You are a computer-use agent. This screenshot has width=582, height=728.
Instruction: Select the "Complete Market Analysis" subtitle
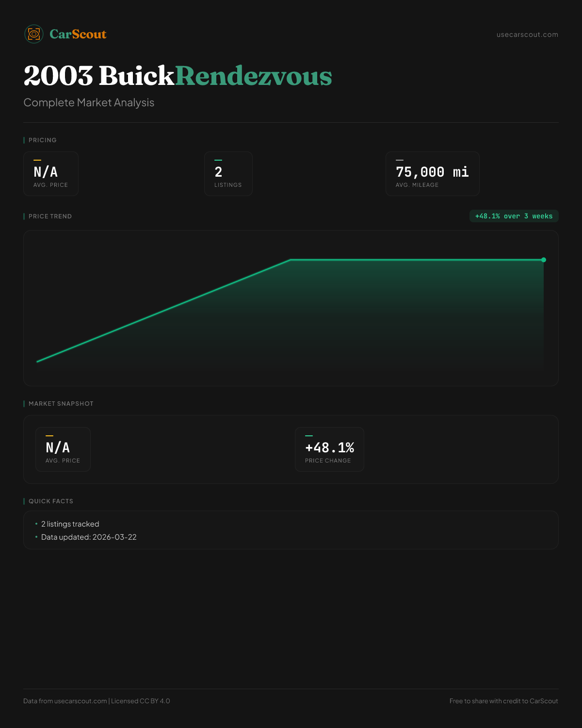coord(89,103)
